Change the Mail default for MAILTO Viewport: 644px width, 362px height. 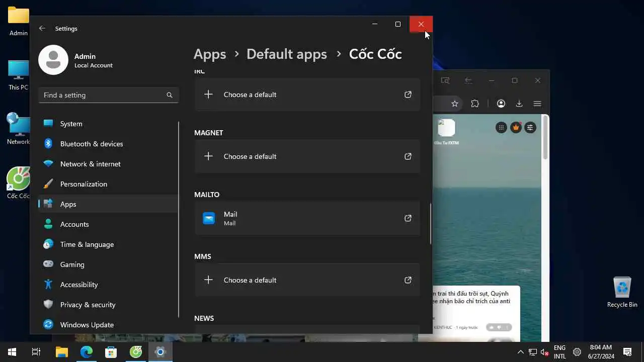pyautogui.click(x=307, y=218)
